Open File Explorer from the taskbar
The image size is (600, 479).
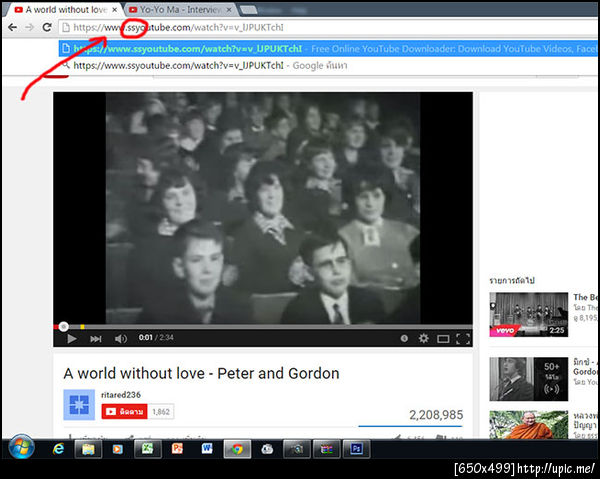pyautogui.click(x=88, y=449)
